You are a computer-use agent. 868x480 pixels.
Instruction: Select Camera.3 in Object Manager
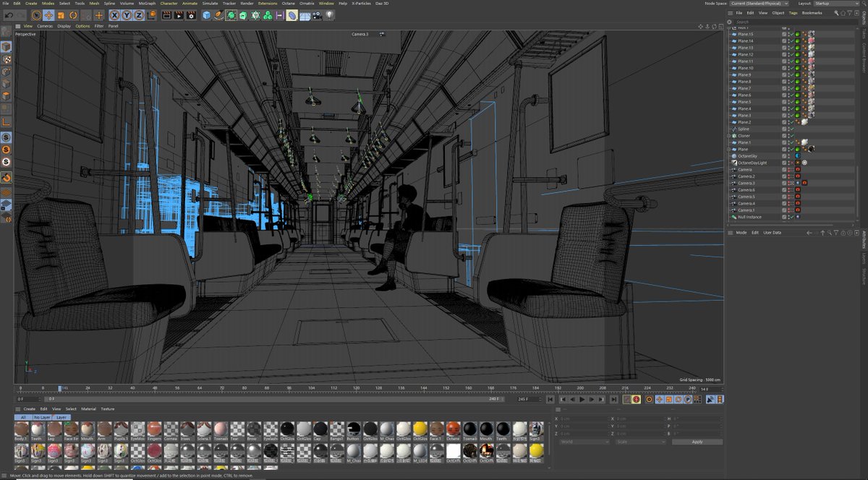(x=746, y=183)
